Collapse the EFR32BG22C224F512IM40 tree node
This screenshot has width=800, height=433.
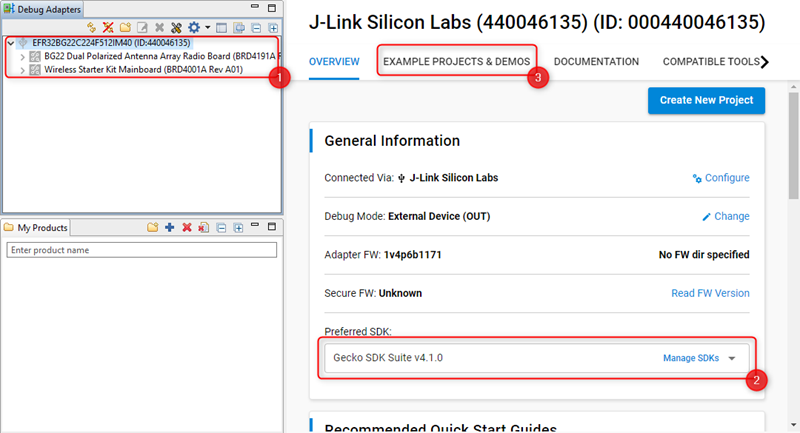(x=10, y=43)
